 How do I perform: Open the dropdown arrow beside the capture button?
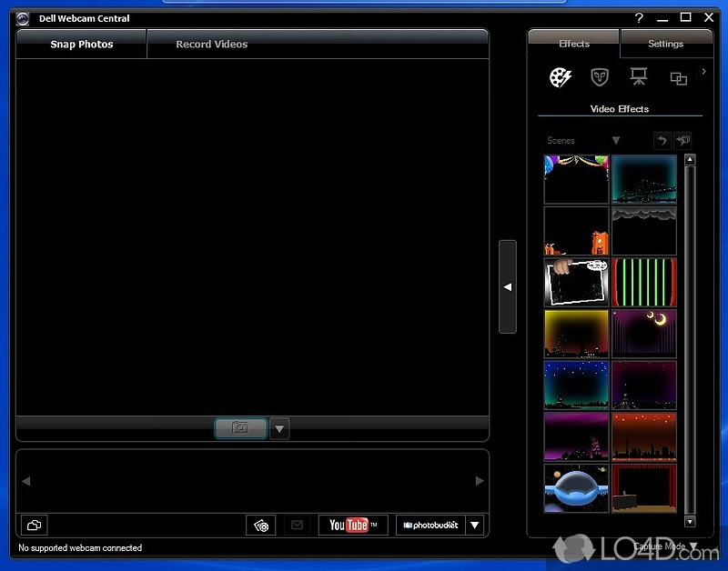pos(279,428)
